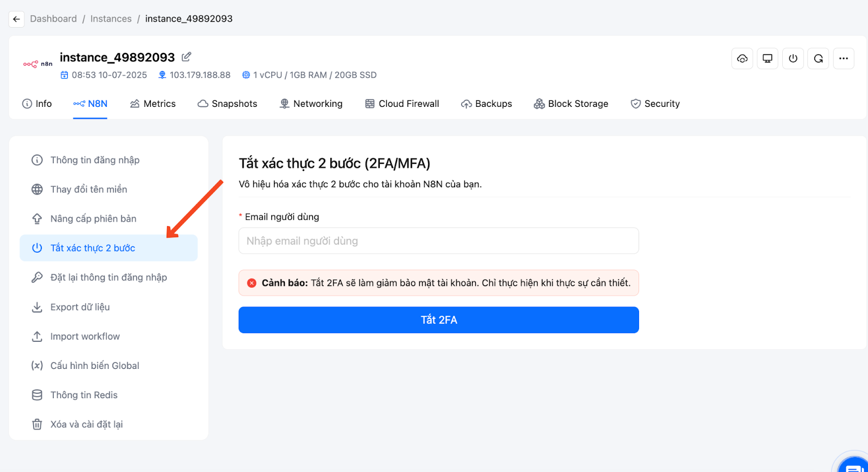
Task: Open Xóa và cài đặt lại item
Action: [108, 424]
